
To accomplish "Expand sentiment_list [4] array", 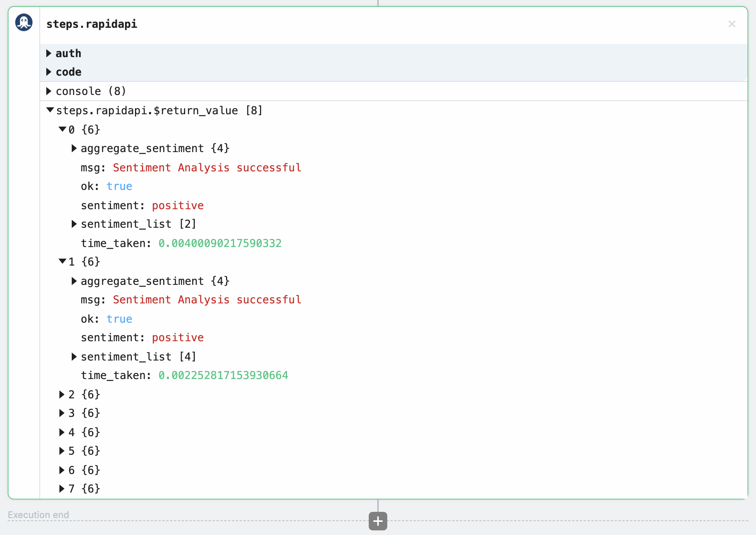I will 74,357.
